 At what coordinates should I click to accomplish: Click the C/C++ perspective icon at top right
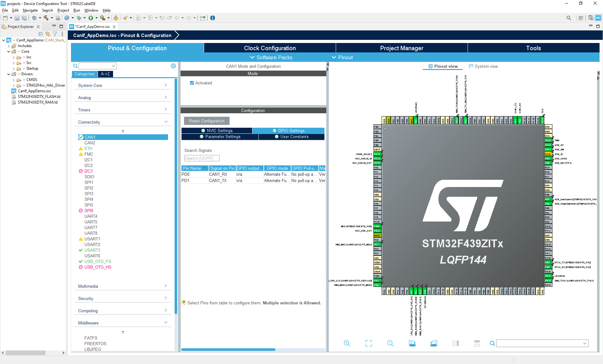(x=591, y=18)
